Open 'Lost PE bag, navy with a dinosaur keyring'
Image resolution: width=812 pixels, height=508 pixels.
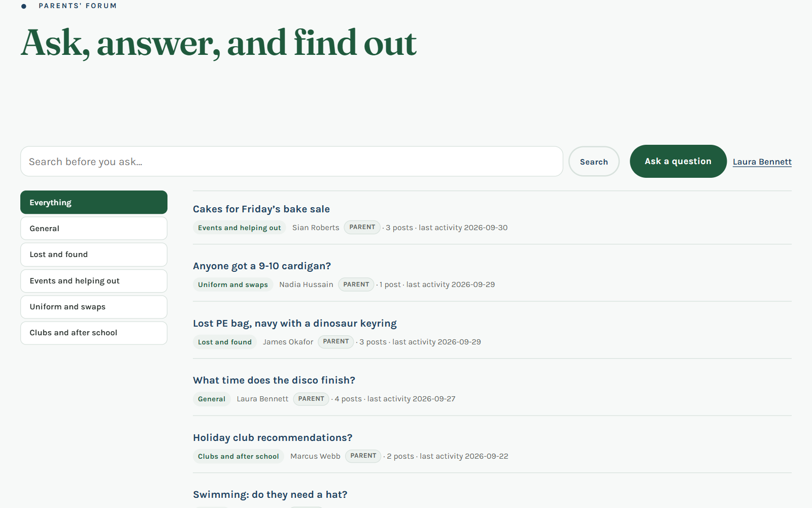coord(295,323)
